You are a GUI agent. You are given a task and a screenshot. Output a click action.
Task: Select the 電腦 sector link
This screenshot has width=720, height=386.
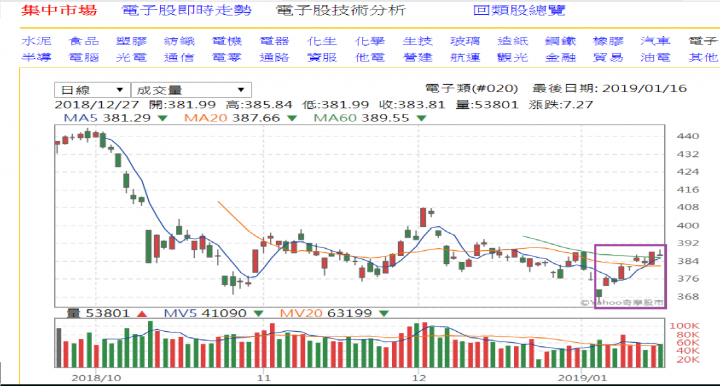[84, 57]
